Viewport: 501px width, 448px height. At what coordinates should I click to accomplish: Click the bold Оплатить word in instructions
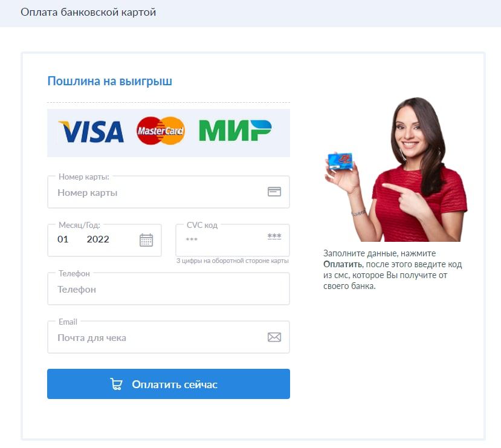pyautogui.click(x=343, y=264)
